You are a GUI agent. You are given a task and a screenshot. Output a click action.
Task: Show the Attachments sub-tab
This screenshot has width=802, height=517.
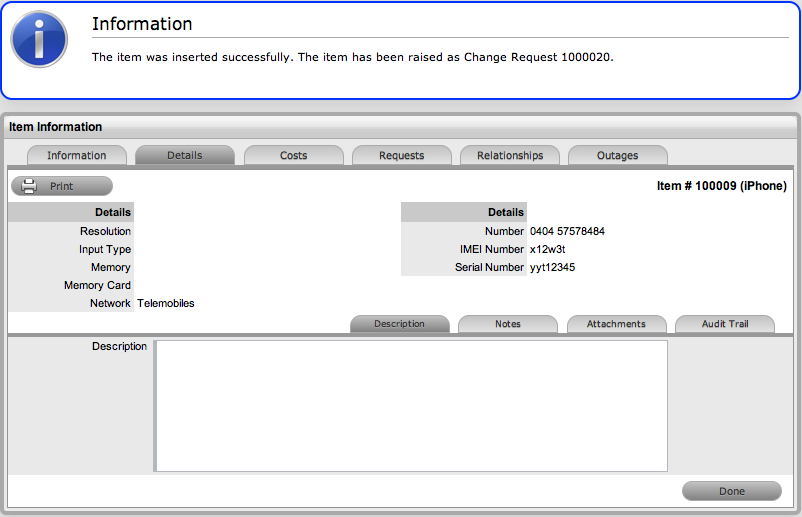616,324
